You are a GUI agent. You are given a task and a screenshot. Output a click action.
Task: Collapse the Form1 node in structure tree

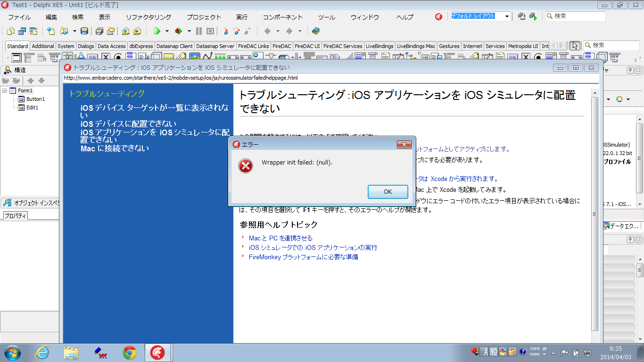[5, 90]
